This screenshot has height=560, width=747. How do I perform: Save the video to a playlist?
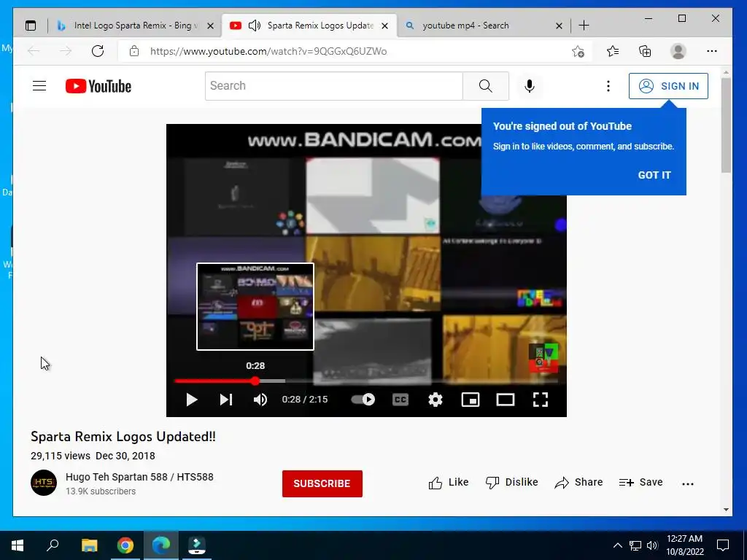point(640,483)
